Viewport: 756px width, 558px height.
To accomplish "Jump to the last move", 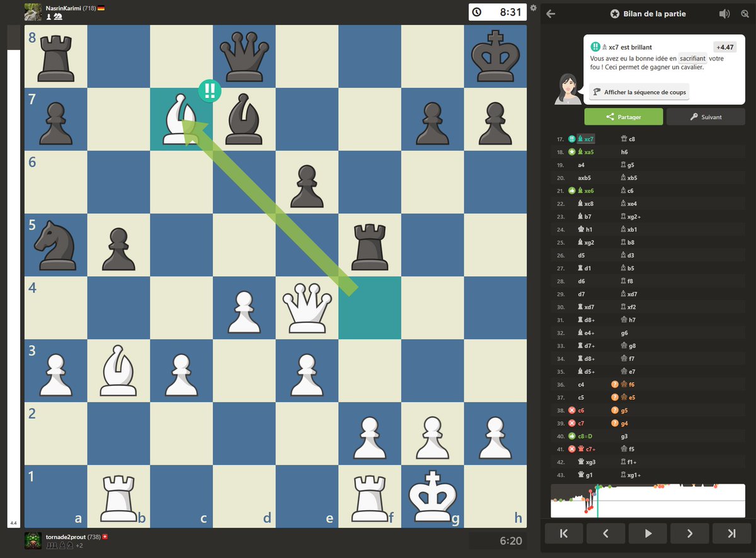I will click(x=731, y=533).
